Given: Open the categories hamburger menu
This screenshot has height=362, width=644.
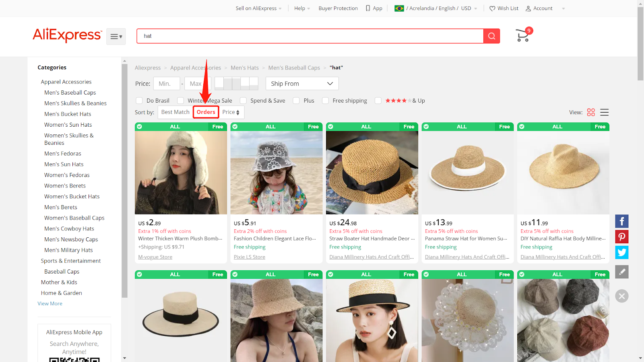Looking at the screenshot, I should pyautogui.click(x=116, y=37).
